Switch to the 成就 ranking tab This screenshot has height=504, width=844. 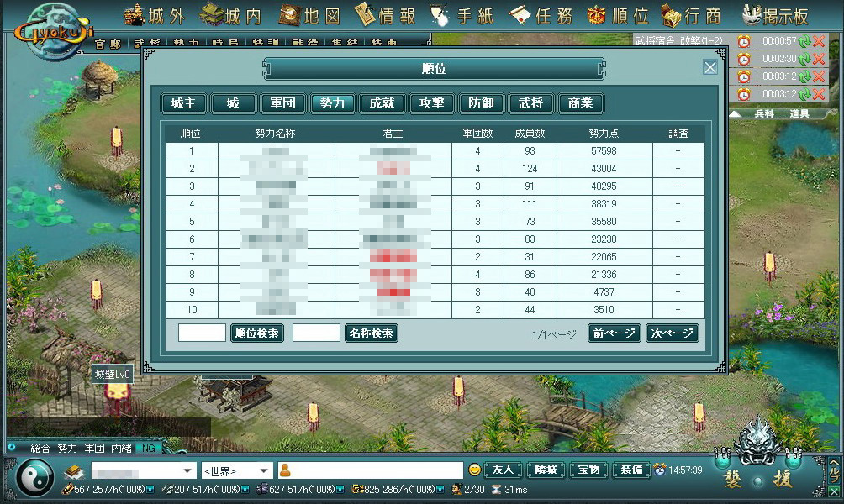pyautogui.click(x=382, y=103)
